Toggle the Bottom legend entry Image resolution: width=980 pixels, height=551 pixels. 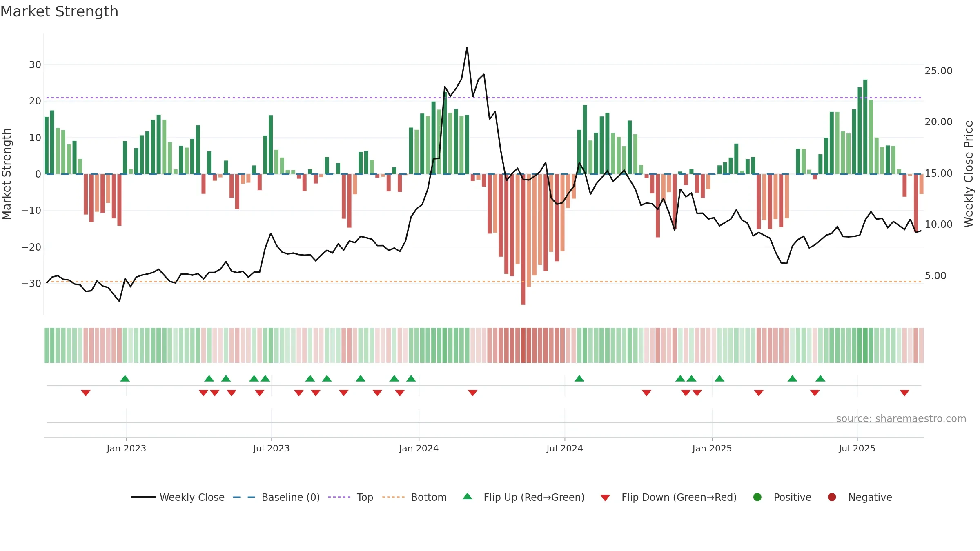414,497
